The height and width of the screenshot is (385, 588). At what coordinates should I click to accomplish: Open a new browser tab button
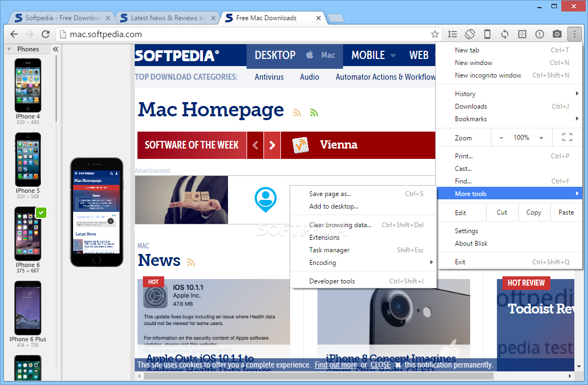tap(335, 18)
